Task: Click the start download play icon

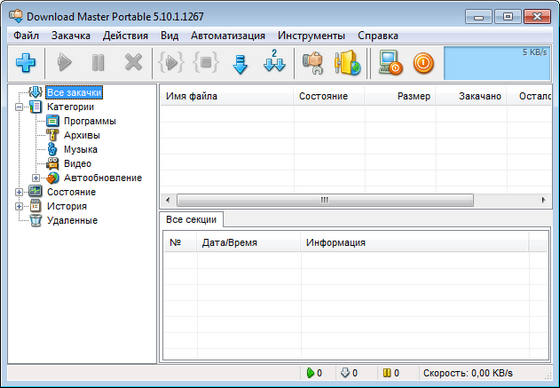Action: point(65,63)
